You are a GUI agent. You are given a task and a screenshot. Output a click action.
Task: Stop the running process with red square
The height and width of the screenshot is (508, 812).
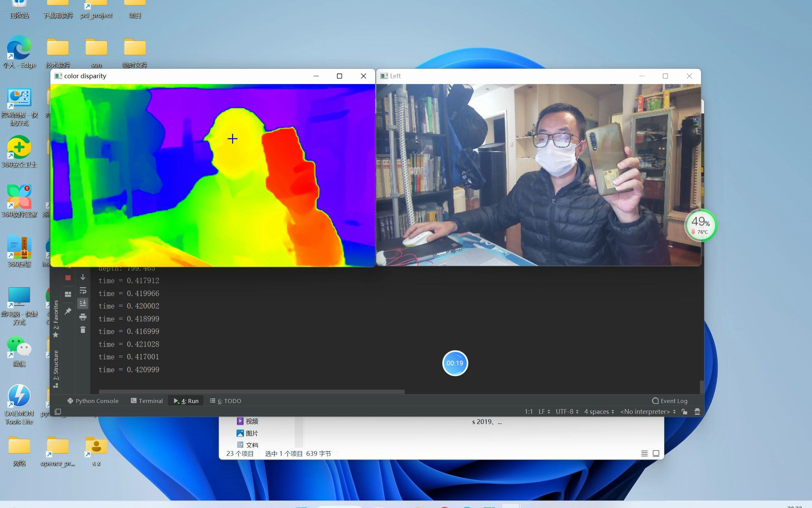click(x=68, y=278)
